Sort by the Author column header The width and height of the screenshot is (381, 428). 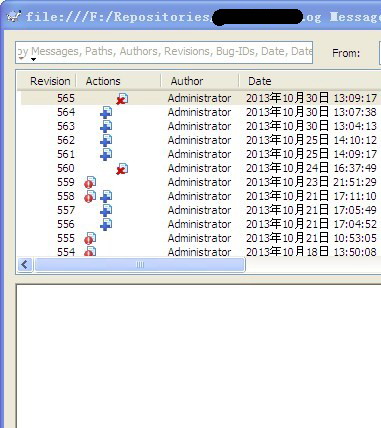pos(187,81)
